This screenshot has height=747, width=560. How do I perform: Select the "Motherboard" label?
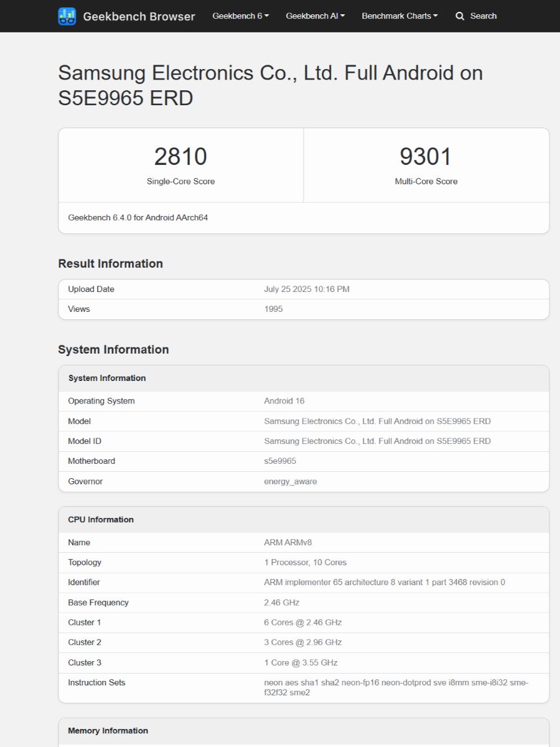point(91,461)
